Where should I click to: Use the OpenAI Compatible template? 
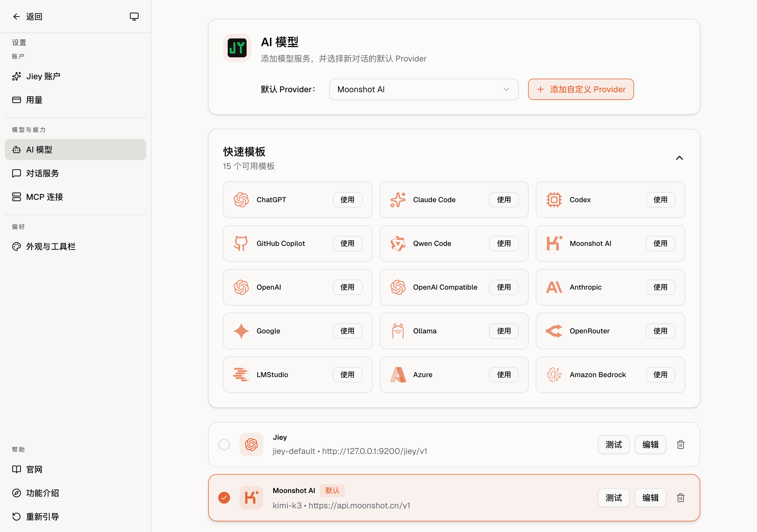504,287
